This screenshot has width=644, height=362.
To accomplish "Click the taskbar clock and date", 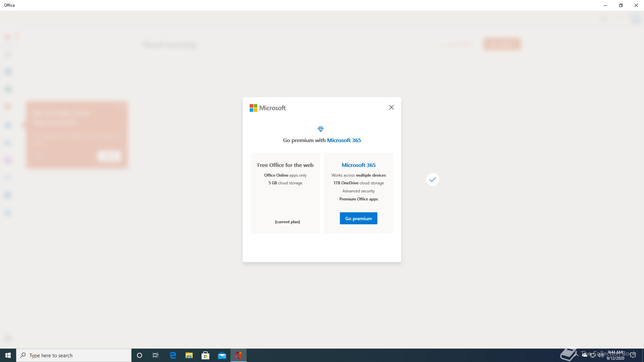I will [x=615, y=355].
